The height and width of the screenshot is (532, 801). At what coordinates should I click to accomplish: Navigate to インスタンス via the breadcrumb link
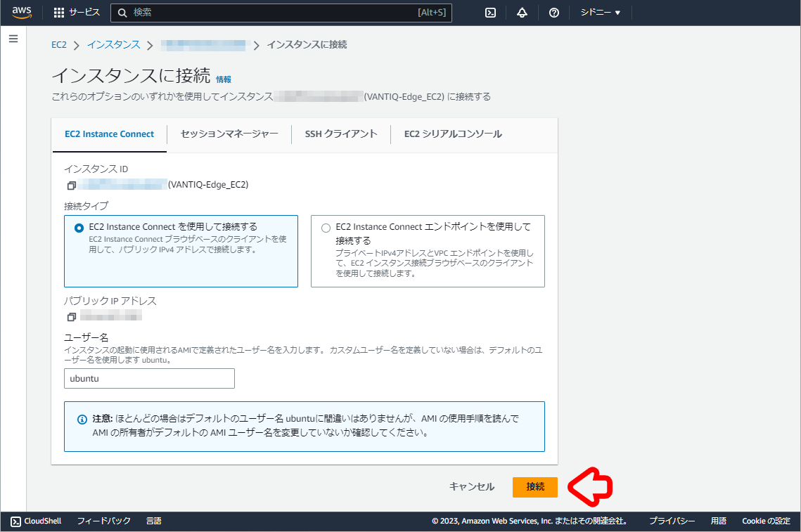click(x=113, y=44)
